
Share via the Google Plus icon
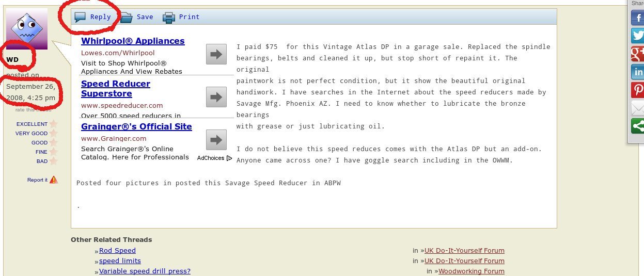[637, 53]
